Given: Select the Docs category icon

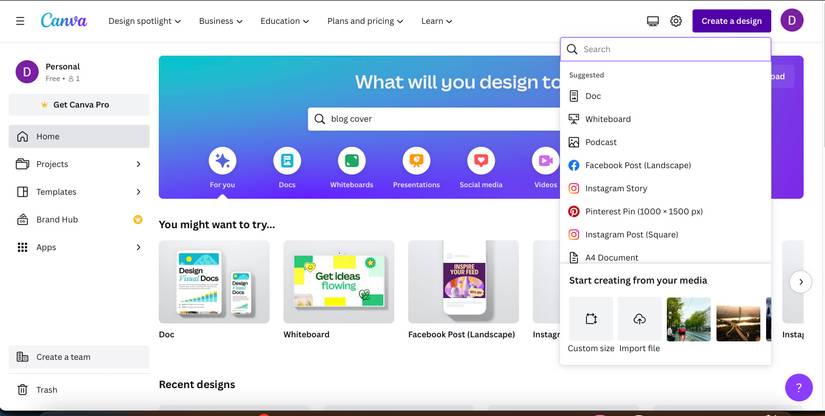Looking at the screenshot, I should coord(287,161).
